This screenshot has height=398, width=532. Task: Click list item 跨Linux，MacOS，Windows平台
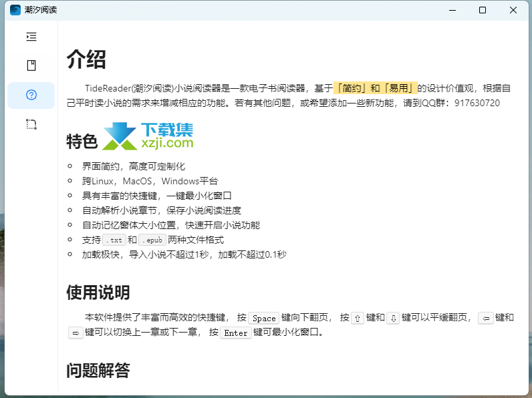tap(150, 181)
